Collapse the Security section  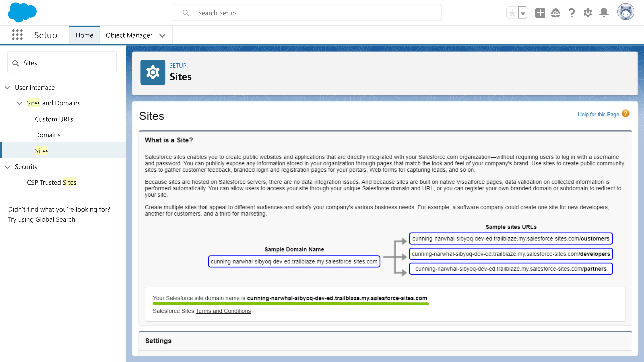(8, 167)
